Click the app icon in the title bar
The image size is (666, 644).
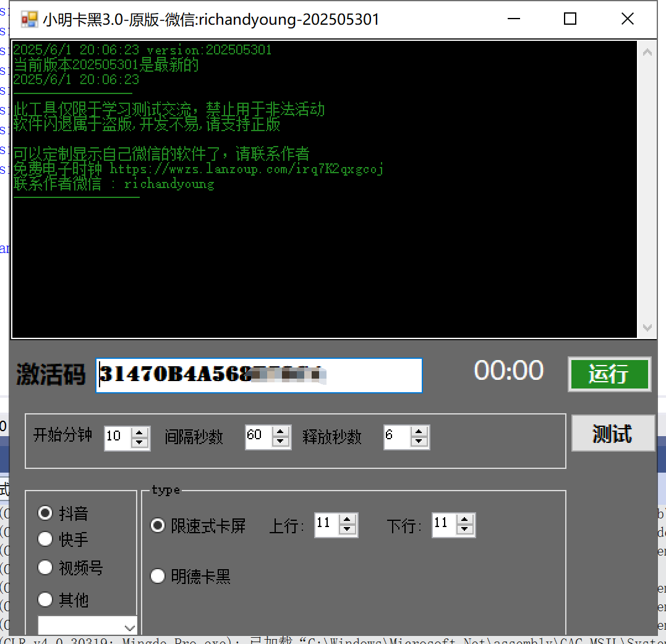29,19
